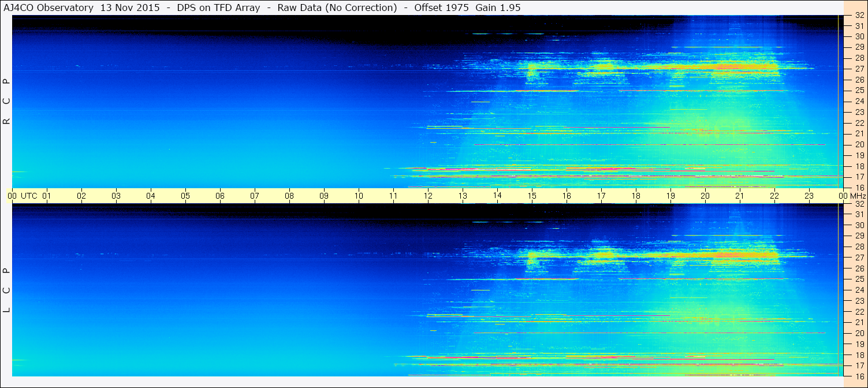Click the LCP panel label
This screenshot has height=388, width=868.
pyautogui.click(x=6, y=290)
